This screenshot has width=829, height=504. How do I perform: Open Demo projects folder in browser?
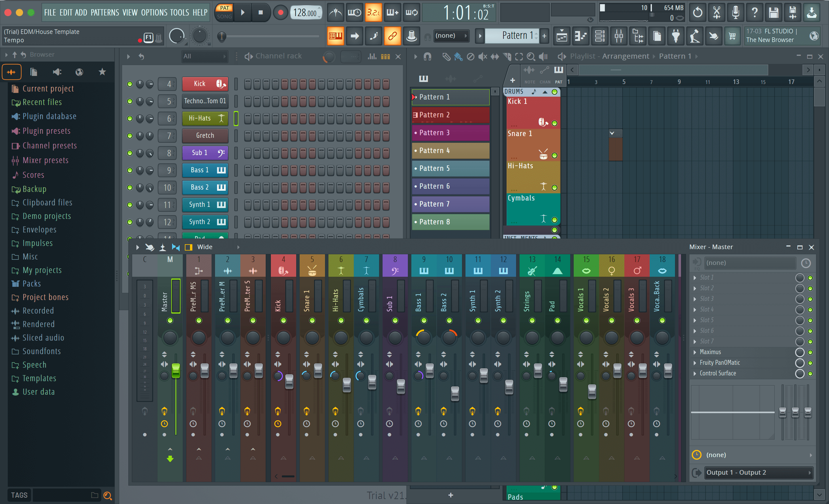tap(46, 216)
